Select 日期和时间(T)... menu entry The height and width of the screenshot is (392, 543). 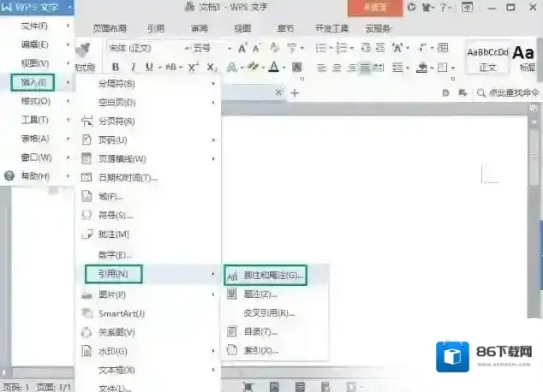point(148,177)
